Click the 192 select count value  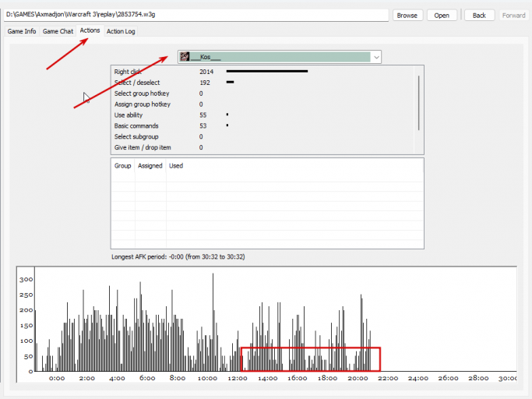point(205,83)
